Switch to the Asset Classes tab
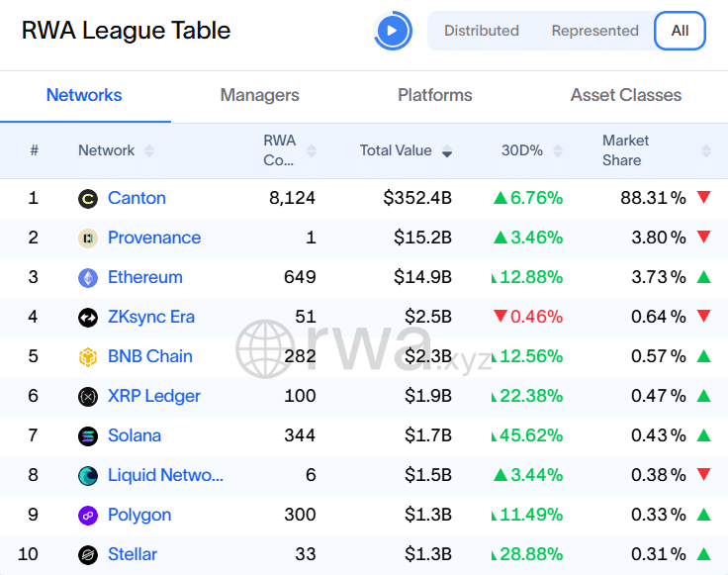This screenshot has height=575, width=728. point(625,95)
